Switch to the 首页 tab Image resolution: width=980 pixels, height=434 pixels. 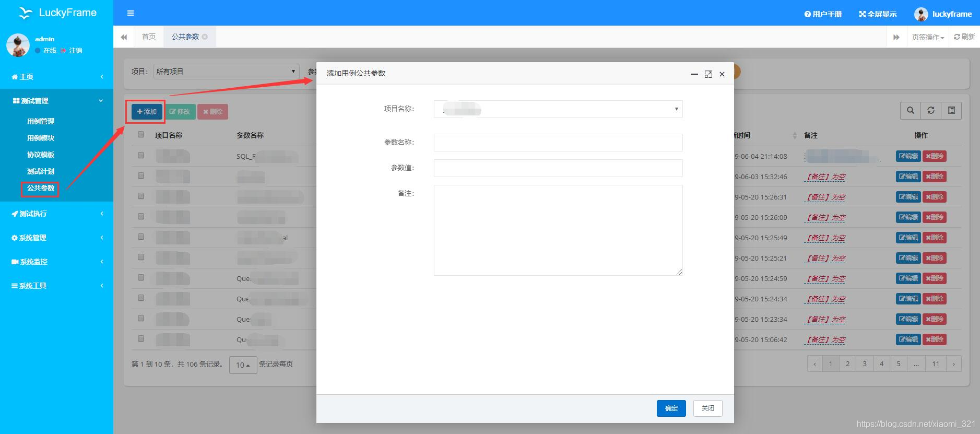coord(149,37)
